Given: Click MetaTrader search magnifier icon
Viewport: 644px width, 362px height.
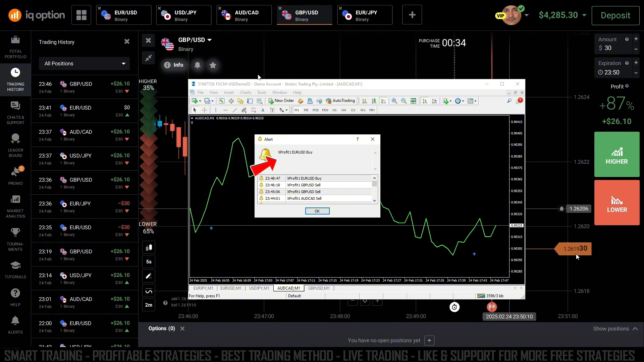Looking at the screenshot, I should click(509, 101).
